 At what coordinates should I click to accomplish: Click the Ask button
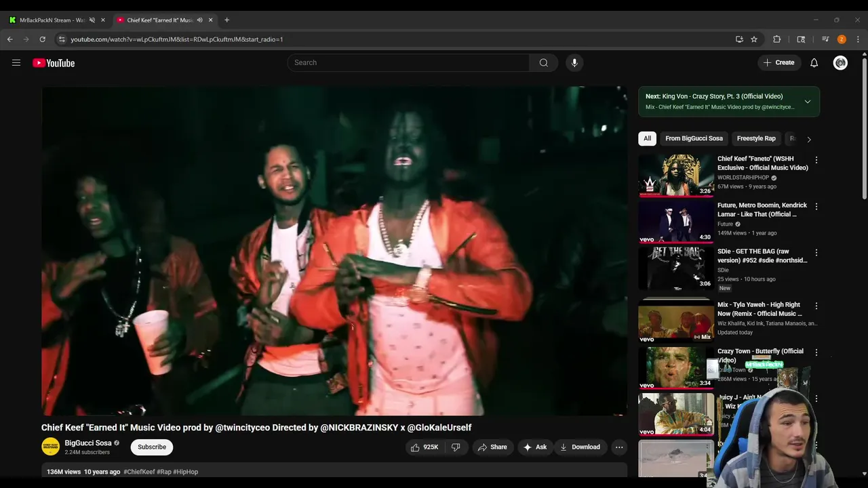point(535,447)
